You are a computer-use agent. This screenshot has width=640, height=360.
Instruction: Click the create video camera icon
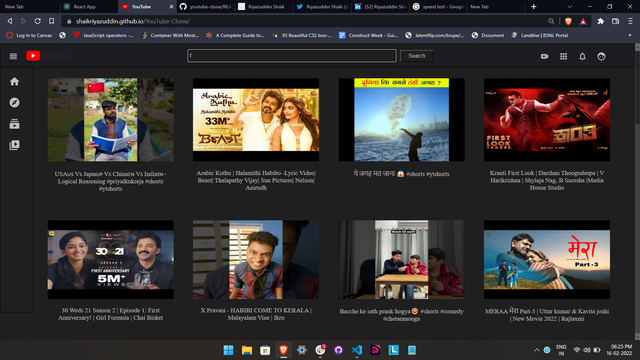[x=544, y=56]
